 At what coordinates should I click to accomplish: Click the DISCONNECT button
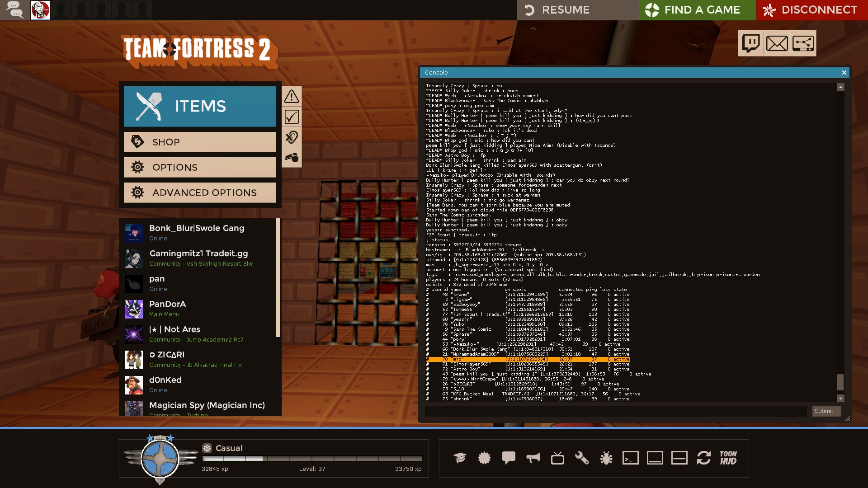812,10
